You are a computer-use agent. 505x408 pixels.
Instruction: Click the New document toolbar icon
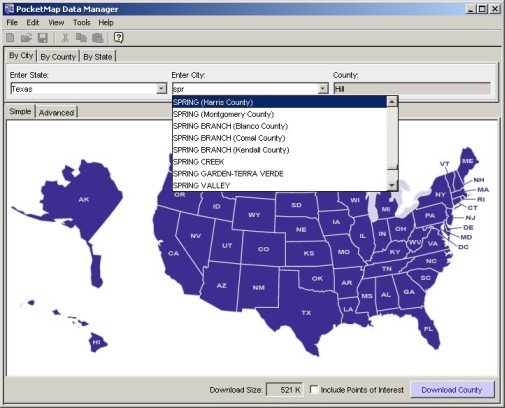point(10,38)
